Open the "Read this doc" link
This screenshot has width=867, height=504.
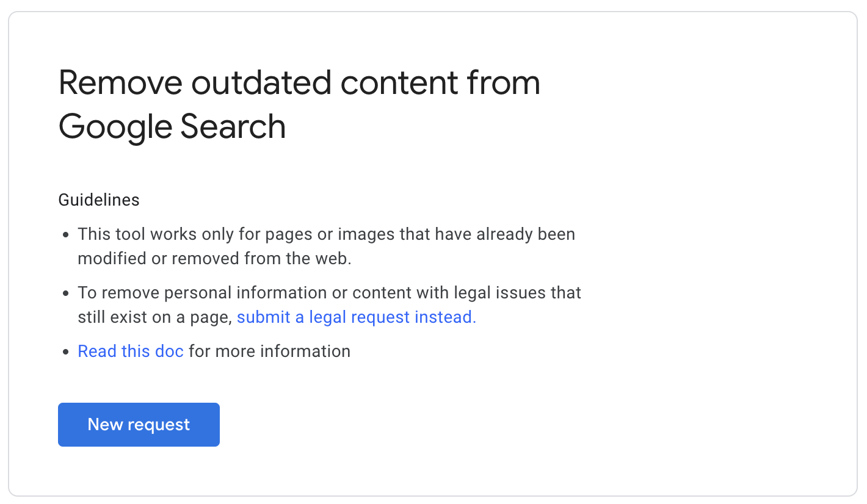[131, 351]
